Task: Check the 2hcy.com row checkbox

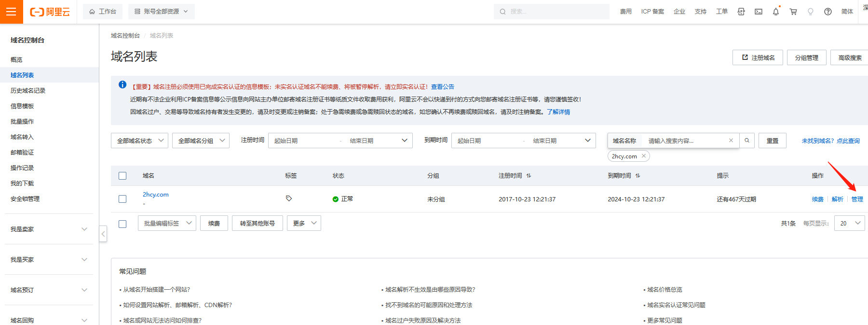Action: [x=122, y=199]
